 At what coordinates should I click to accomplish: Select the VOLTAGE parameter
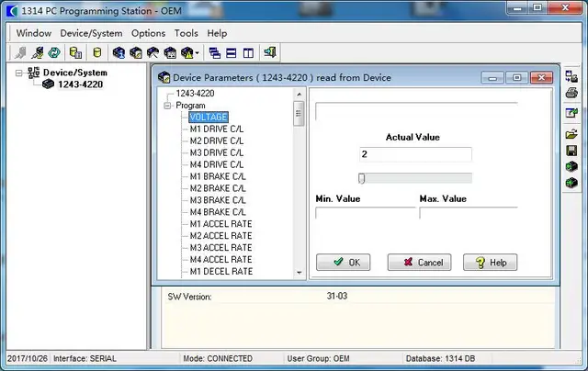209,118
